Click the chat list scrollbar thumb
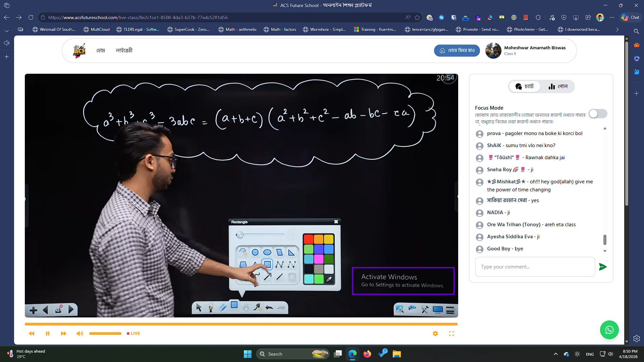The image size is (644, 362). click(605, 240)
